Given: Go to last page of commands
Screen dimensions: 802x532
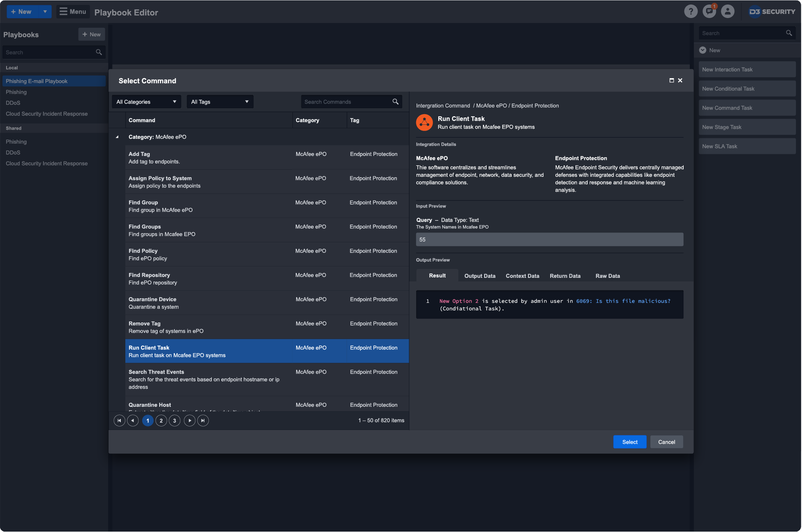Looking at the screenshot, I should coord(203,420).
